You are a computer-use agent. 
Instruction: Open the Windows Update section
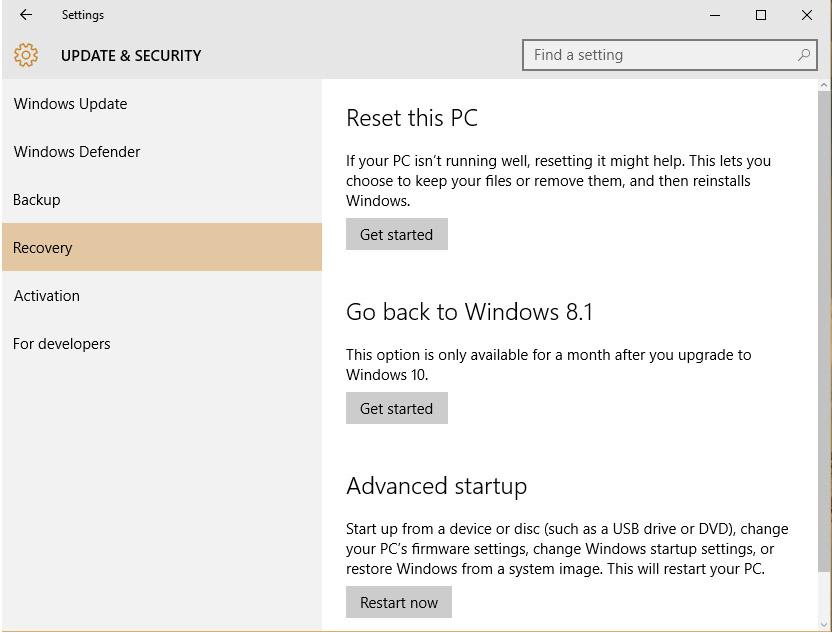70,104
